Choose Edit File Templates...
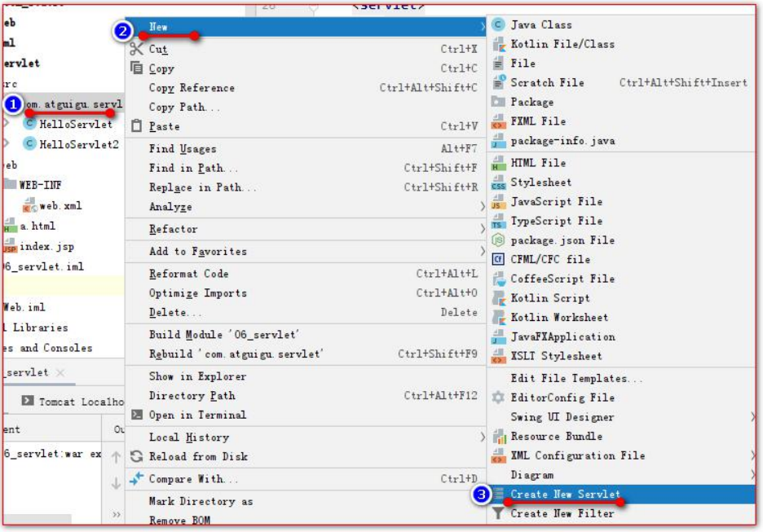Viewport: 763px width, 532px height. coord(621,378)
